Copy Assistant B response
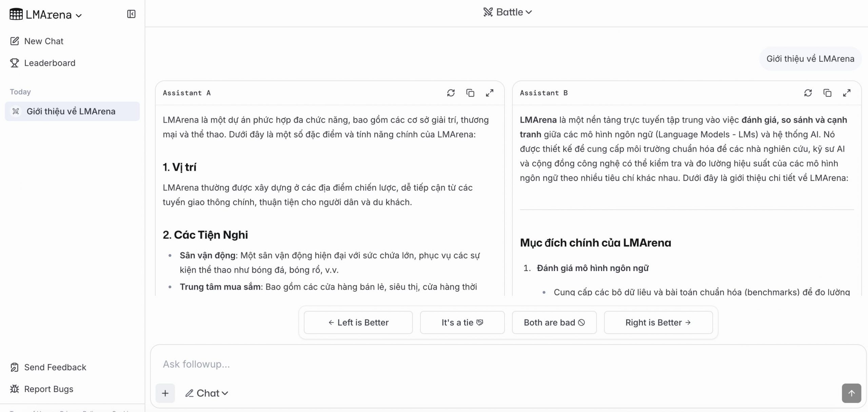 pyautogui.click(x=827, y=93)
